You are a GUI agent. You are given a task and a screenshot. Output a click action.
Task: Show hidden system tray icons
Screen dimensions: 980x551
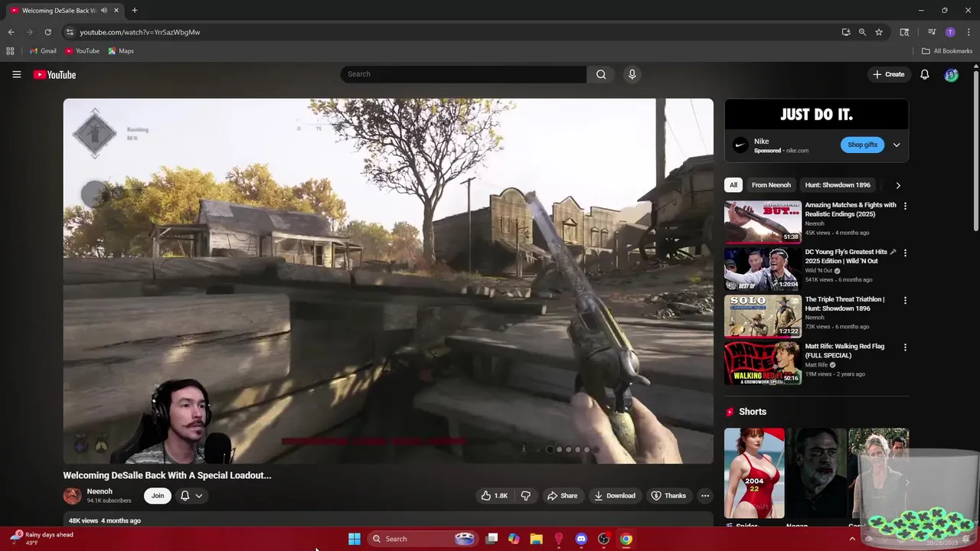coord(852,539)
